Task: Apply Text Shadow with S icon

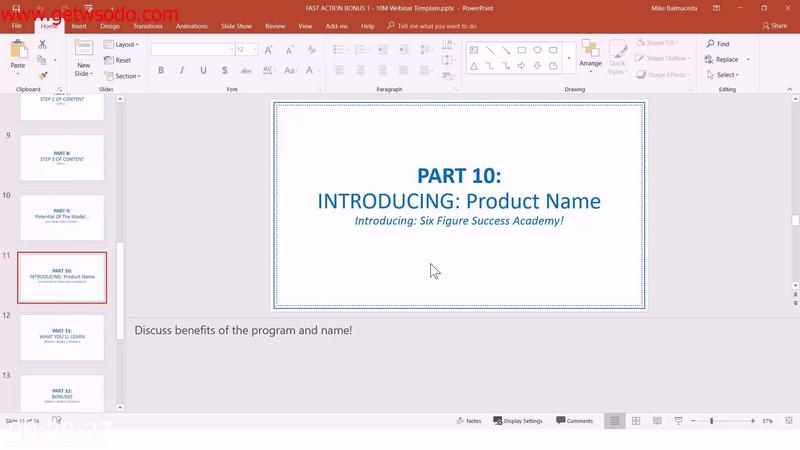Action: [224, 70]
